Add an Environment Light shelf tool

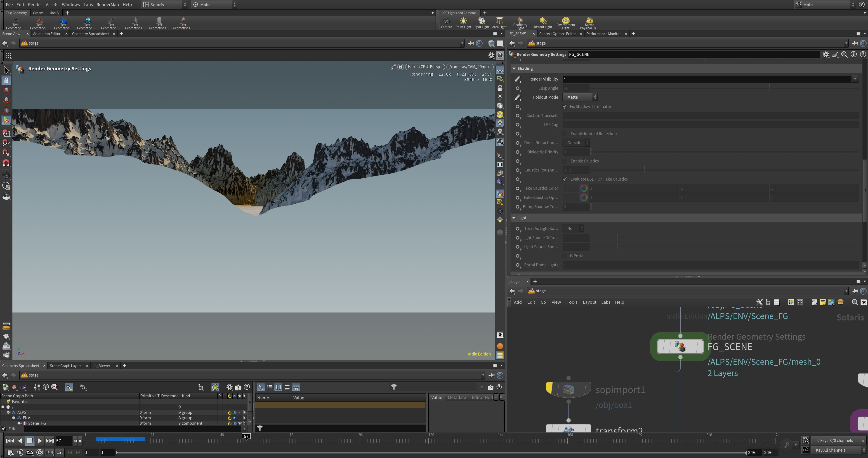pos(565,22)
